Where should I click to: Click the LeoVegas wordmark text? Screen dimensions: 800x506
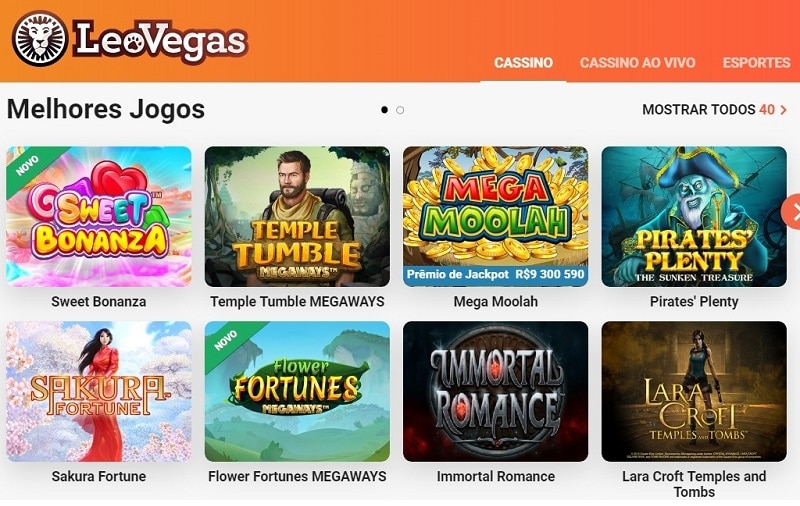coord(160,41)
